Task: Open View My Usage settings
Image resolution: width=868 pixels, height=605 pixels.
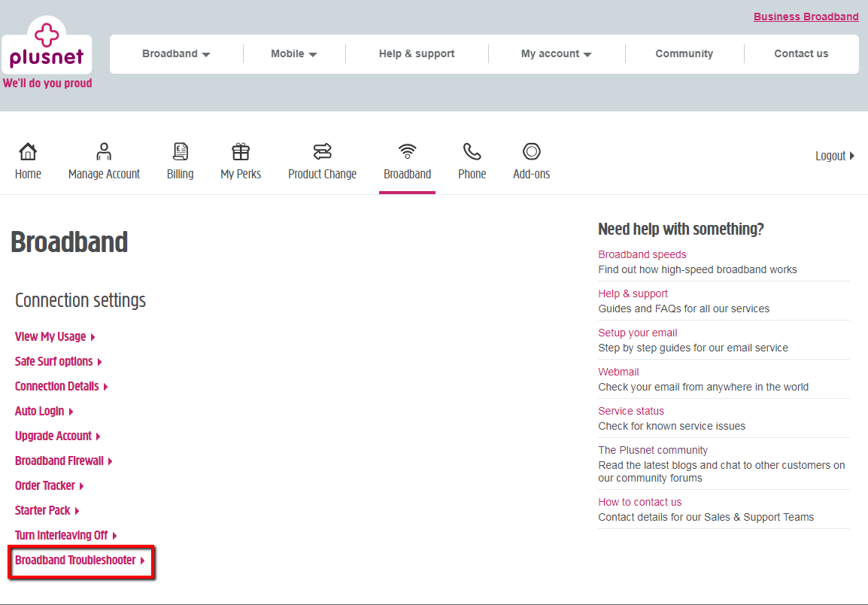Action: [x=50, y=336]
